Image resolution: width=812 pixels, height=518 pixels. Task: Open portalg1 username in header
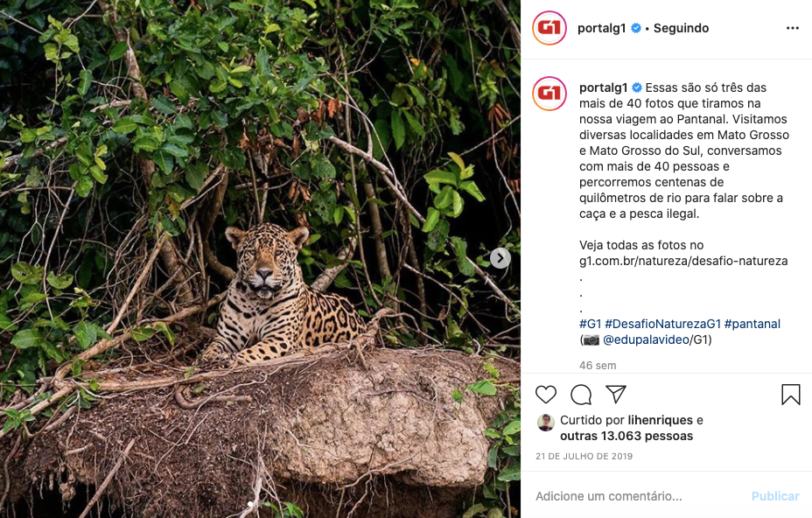coord(599,28)
